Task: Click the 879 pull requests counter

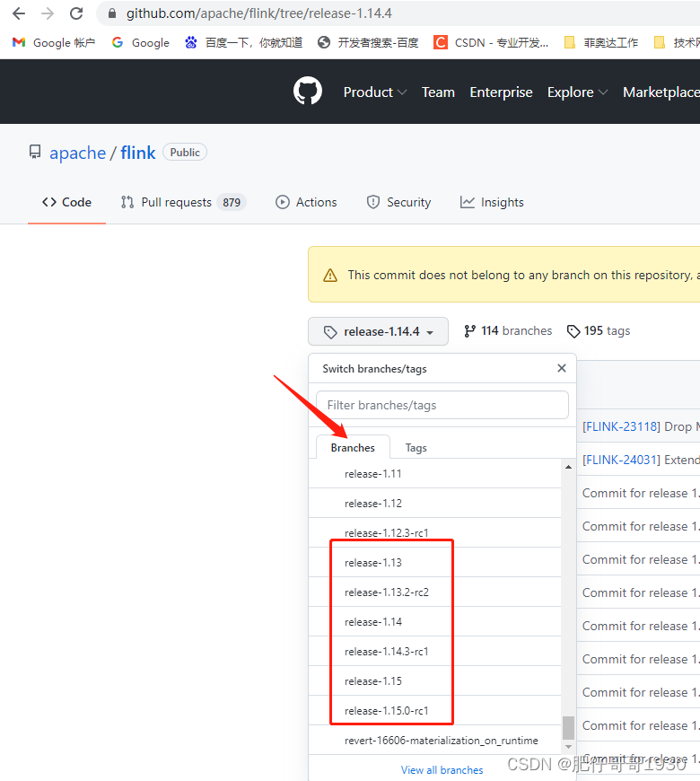Action: [232, 202]
